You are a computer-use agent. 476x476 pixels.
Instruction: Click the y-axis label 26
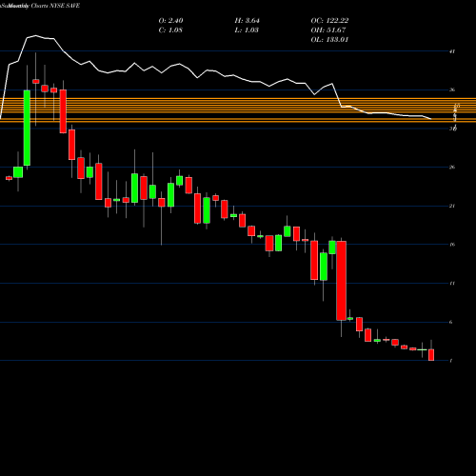(x=452, y=168)
